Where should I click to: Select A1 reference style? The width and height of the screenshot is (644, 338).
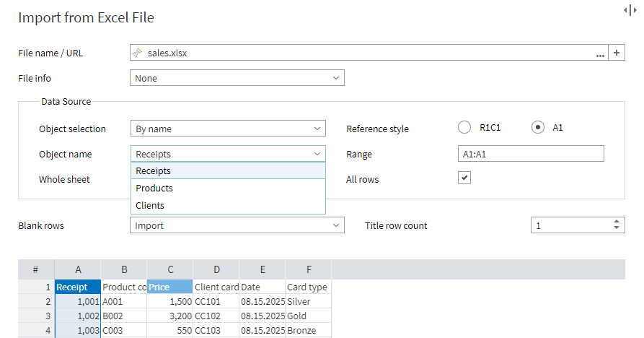click(x=537, y=127)
